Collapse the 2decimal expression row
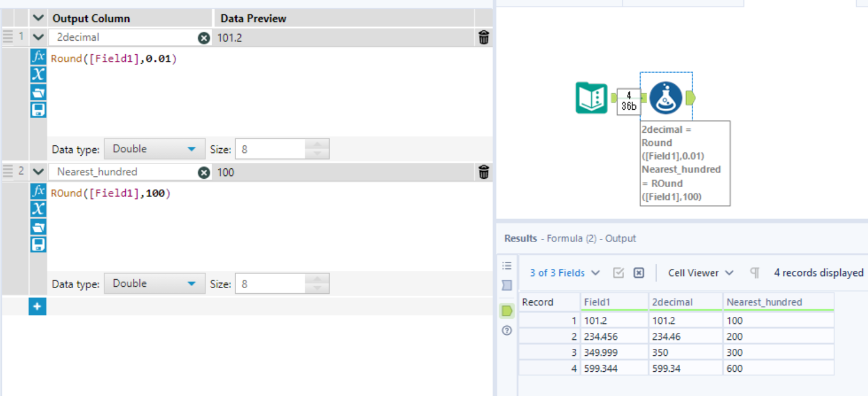868x396 pixels. pos(38,37)
